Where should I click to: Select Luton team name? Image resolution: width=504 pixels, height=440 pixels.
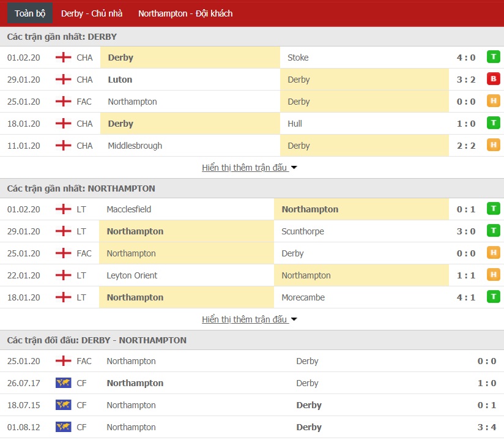120,80
